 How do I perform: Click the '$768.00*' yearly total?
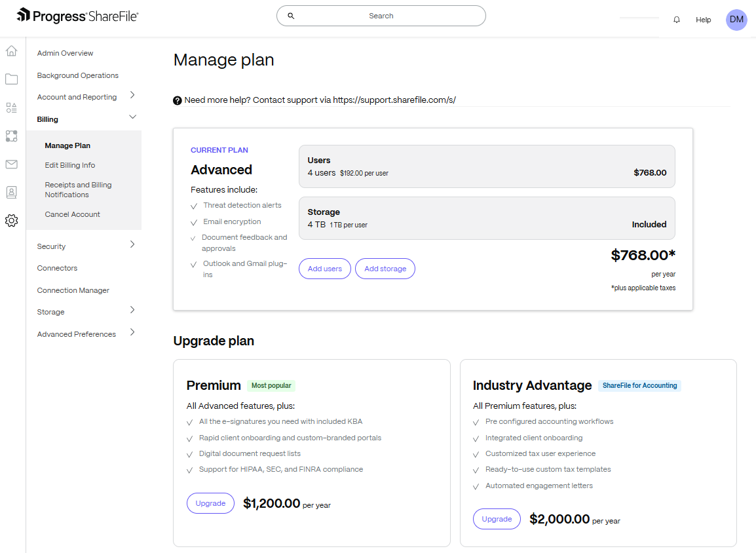tap(643, 255)
